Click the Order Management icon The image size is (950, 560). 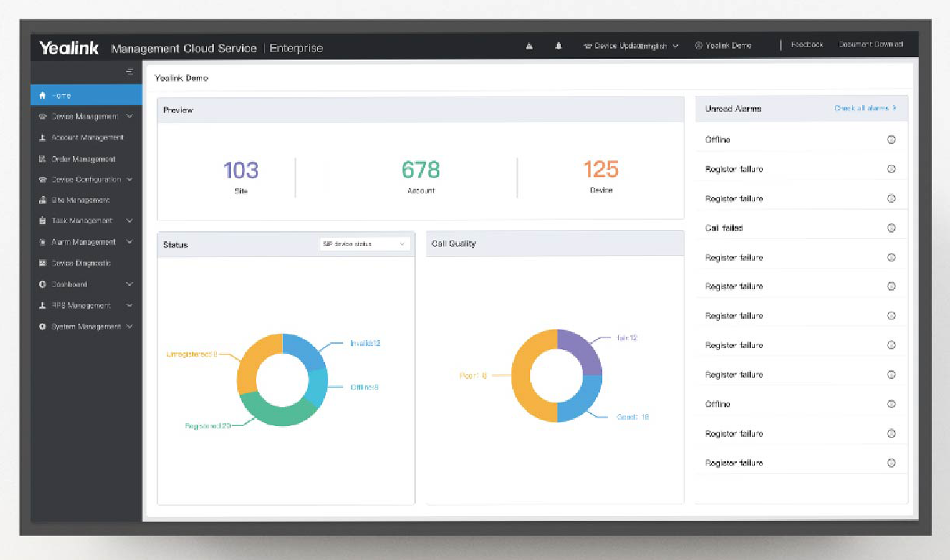click(43, 158)
